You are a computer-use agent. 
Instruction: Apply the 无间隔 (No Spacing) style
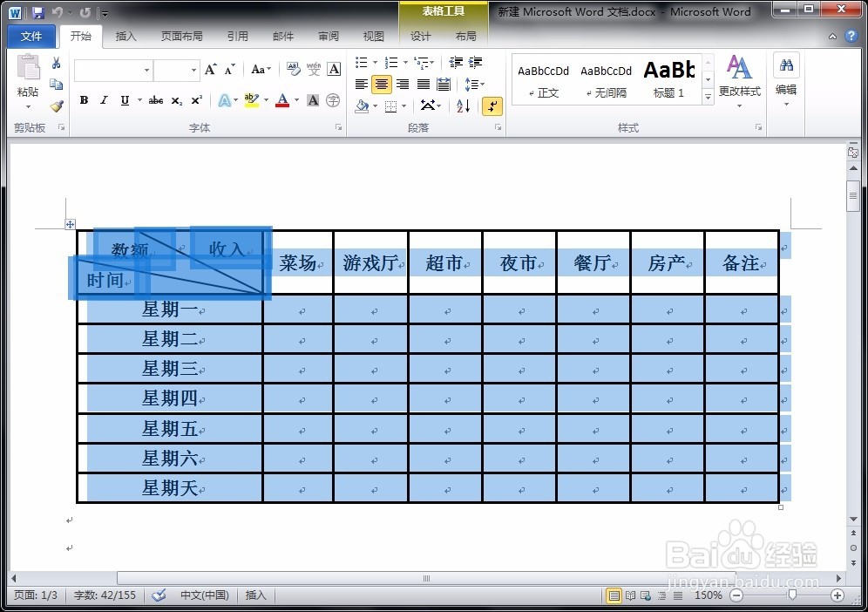pyautogui.click(x=607, y=80)
